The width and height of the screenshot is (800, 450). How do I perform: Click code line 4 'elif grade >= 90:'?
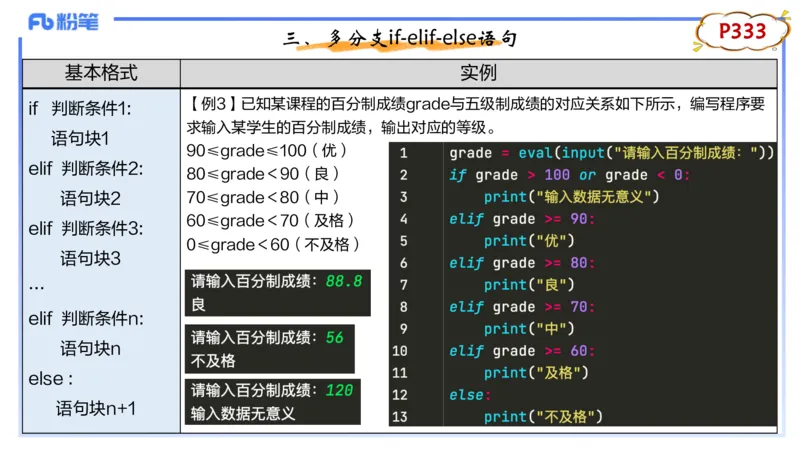521,219
